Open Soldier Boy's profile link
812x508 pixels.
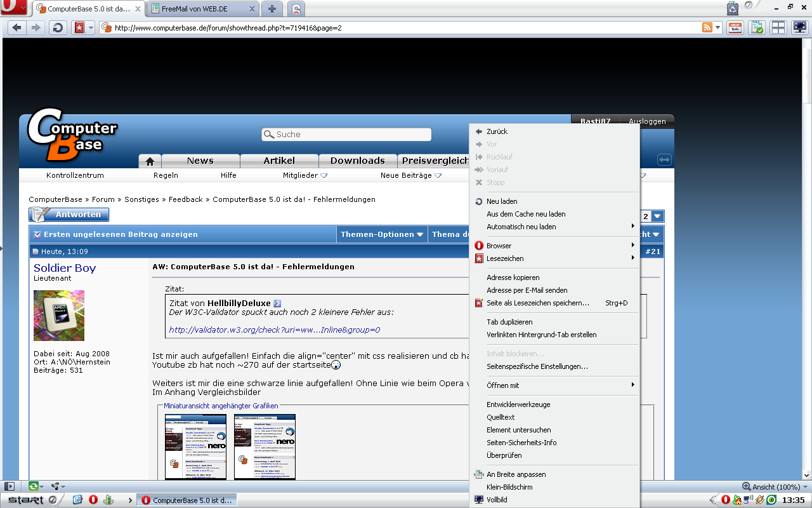pos(65,268)
